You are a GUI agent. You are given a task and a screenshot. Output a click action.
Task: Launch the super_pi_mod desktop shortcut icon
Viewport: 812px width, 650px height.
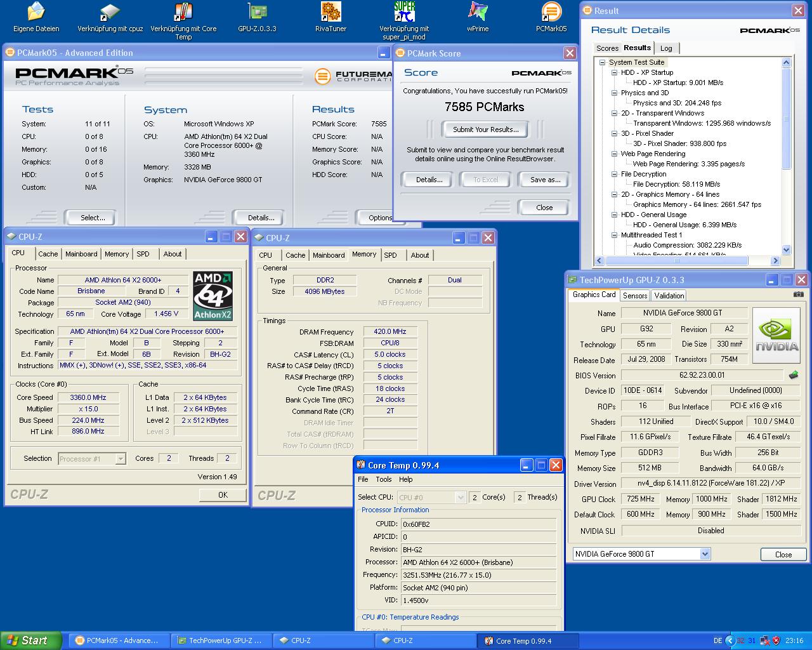point(404,13)
